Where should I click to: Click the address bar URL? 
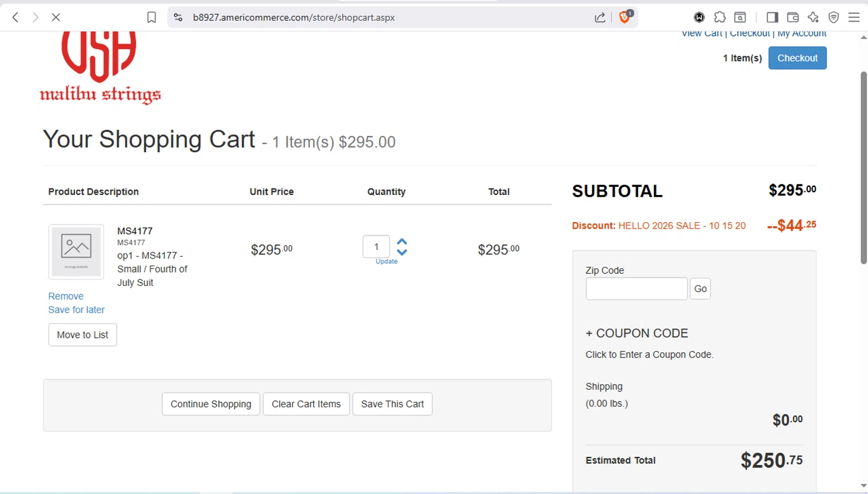[294, 17]
